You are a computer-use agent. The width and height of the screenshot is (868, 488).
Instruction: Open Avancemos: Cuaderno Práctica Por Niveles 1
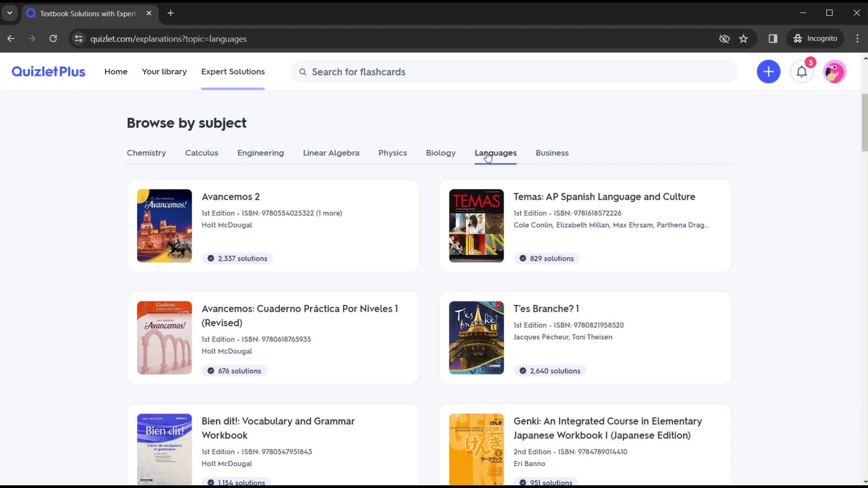pos(300,315)
